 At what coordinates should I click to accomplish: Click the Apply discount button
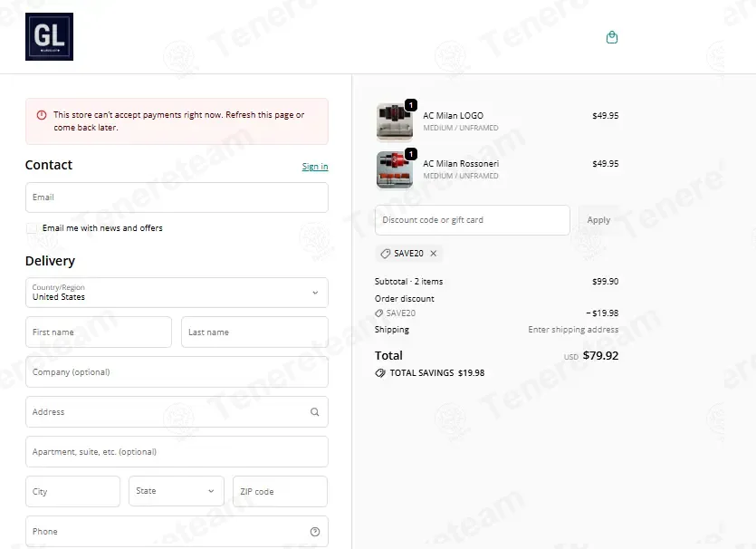598,220
